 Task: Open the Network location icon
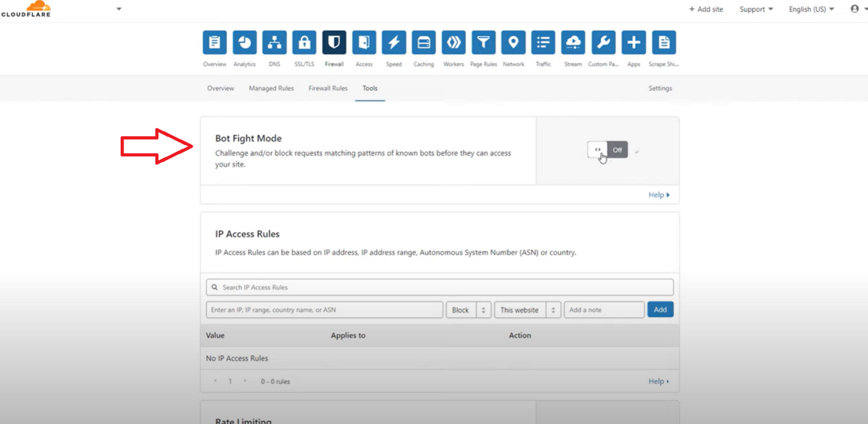tap(513, 42)
